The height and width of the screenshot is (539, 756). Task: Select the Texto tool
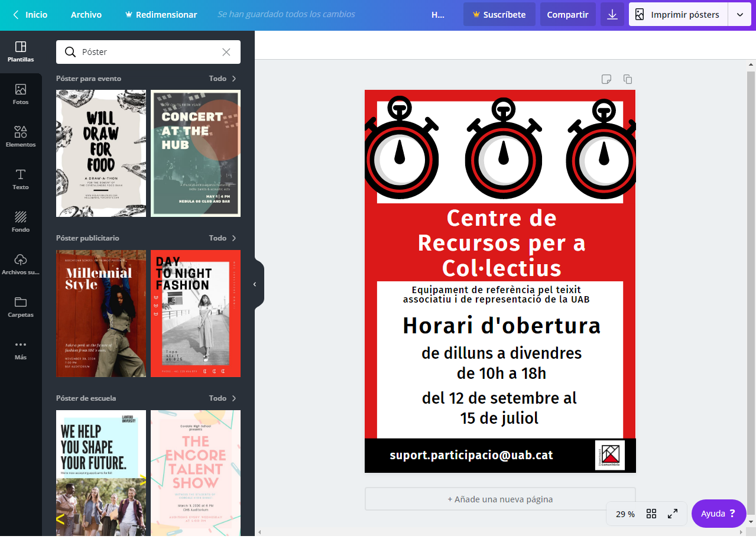pyautogui.click(x=21, y=179)
